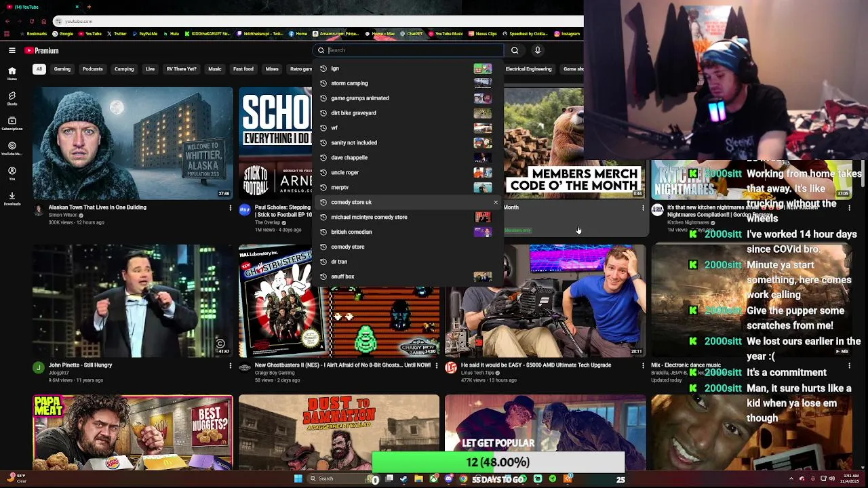Open options for Electronic dance music mix

pos(849,366)
